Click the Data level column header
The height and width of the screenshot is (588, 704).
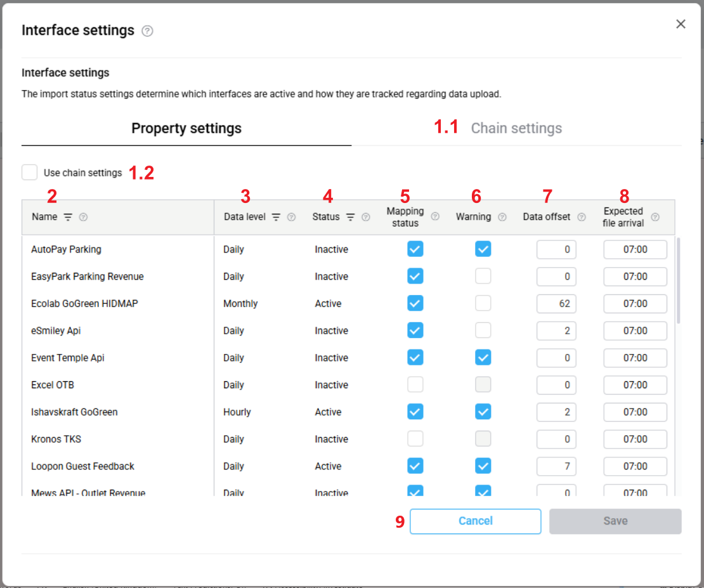coord(245,217)
